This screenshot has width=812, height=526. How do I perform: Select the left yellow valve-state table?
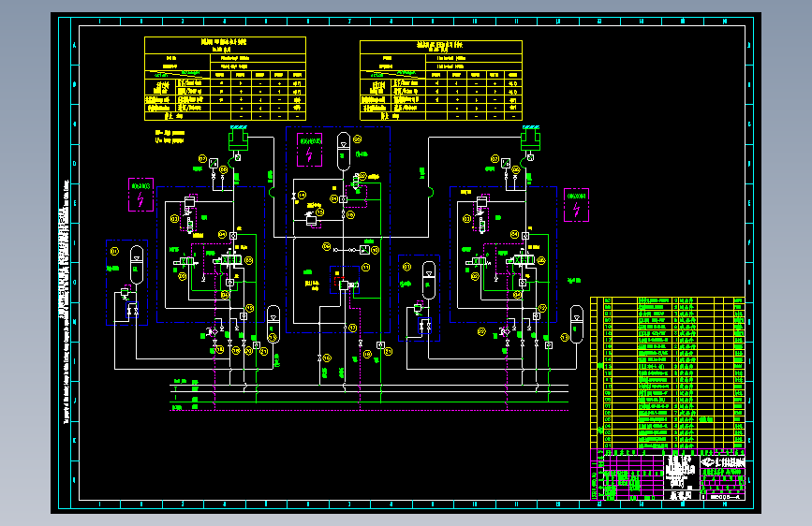(x=226, y=79)
